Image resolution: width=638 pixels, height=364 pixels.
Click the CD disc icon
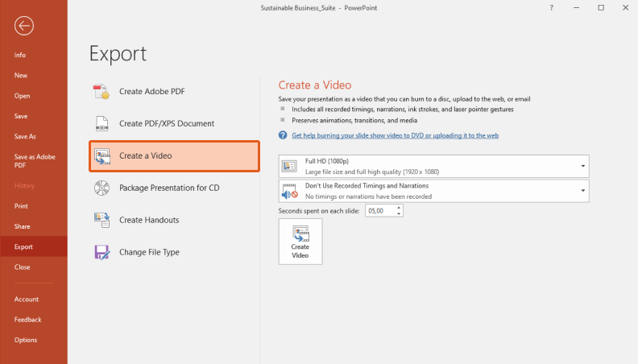(x=101, y=188)
